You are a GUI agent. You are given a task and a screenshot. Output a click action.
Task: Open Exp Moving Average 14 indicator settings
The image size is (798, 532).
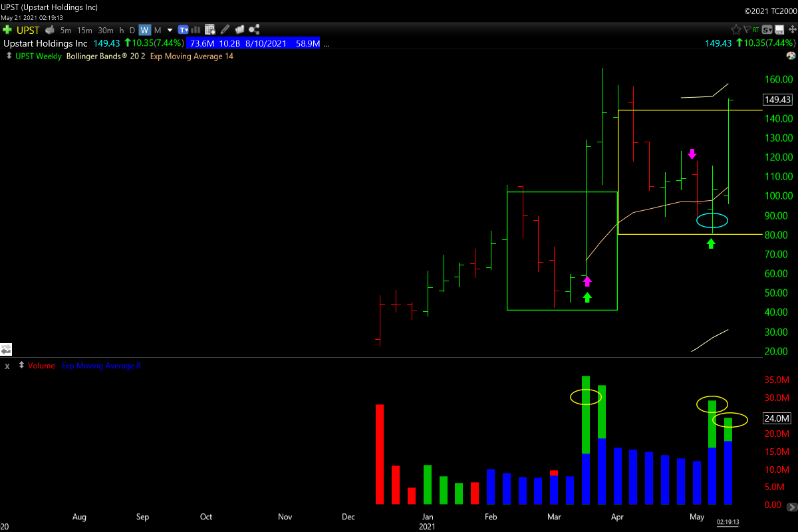pyautogui.click(x=192, y=56)
